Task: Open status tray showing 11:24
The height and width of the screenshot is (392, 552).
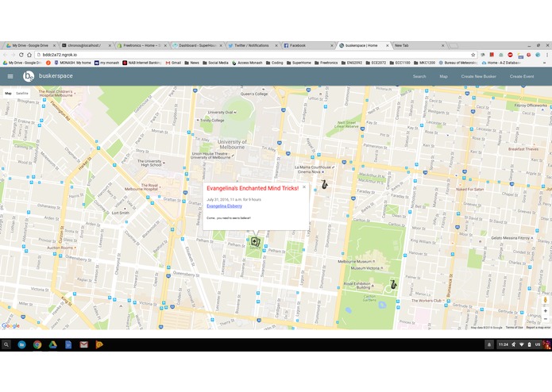Action: click(x=523, y=345)
